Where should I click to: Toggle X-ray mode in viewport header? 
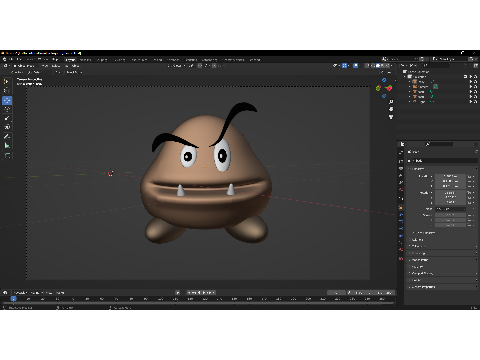coord(367,66)
